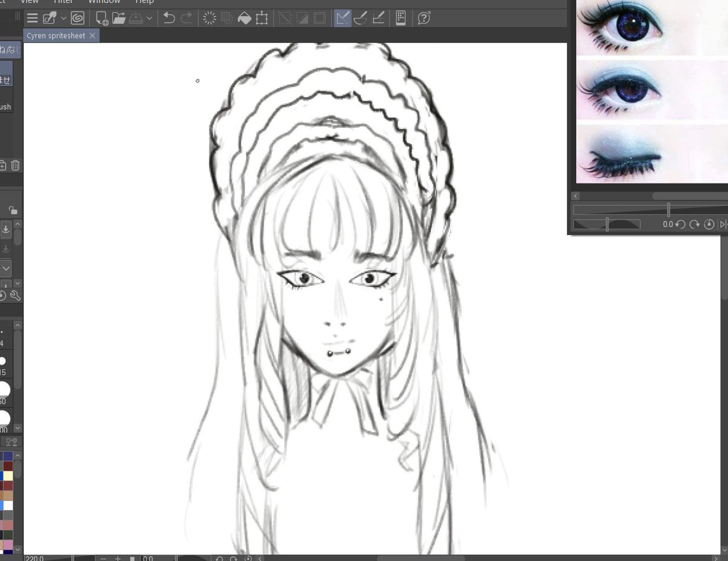Toggle Snap to Special Ruler
This screenshot has width=728, height=561.
pyautogui.click(x=360, y=18)
